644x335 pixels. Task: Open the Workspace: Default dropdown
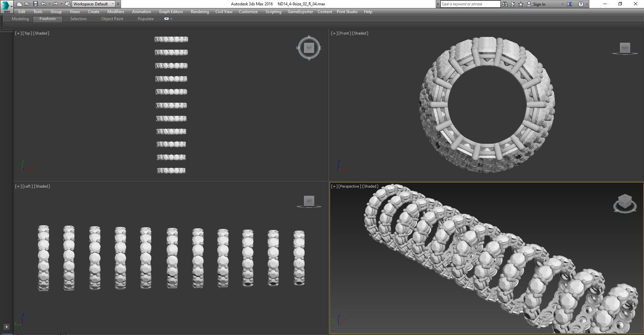tap(94, 4)
